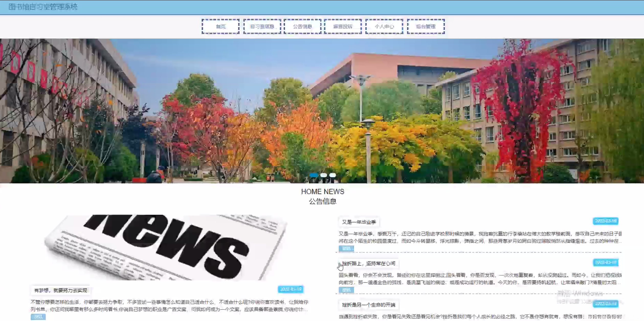Select the first active carousel indicator dot

click(314, 175)
